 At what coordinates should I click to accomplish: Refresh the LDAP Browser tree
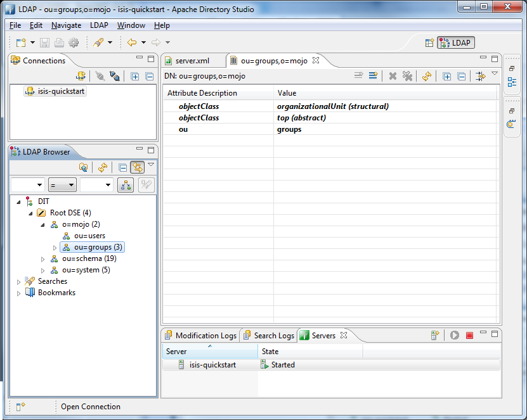(x=103, y=167)
